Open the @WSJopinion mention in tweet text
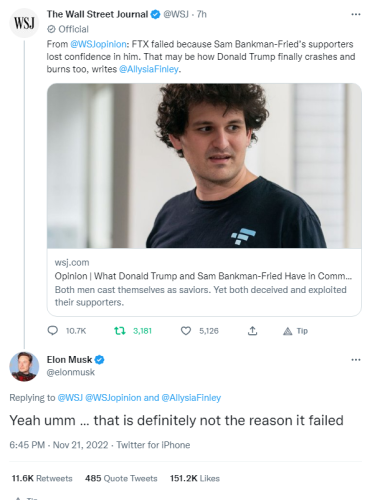The image size is (370, 500). click(x=98, y=44)
